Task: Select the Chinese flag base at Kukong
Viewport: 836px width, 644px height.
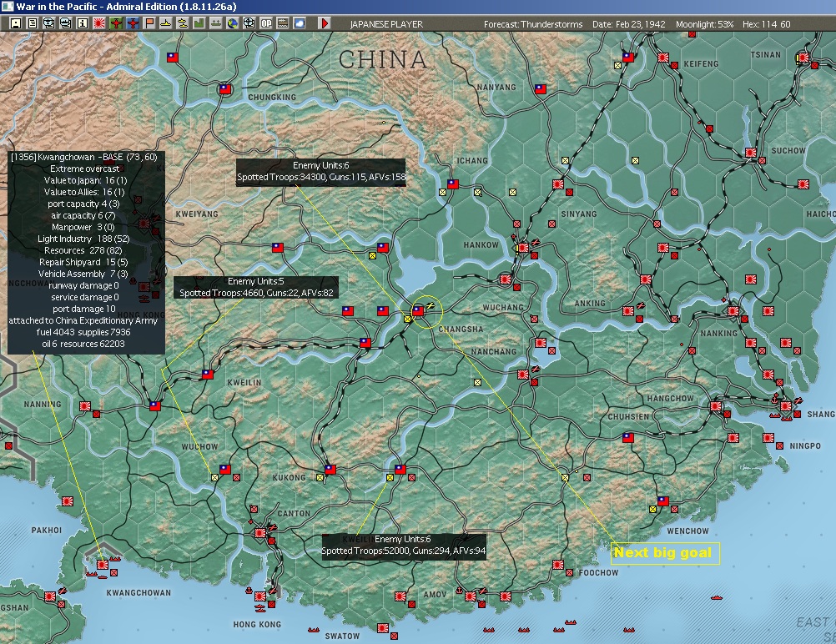Action: point(330,470)
